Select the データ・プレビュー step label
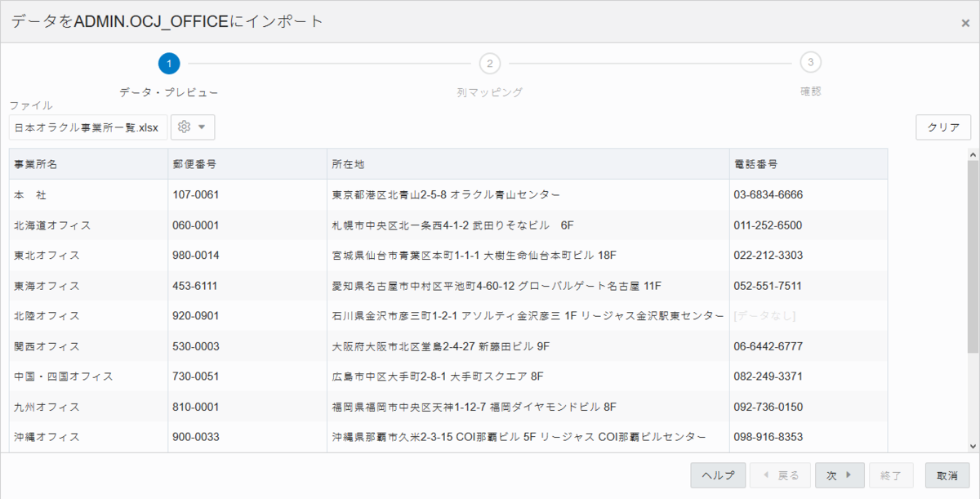This screenshot has width=980, height=499. 167,91
